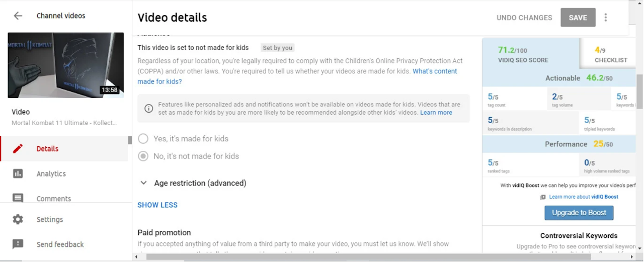Click the Mortal Kombat video thumbnail
The height and width of the screenshot is (262, 644).
click(66, 65)
